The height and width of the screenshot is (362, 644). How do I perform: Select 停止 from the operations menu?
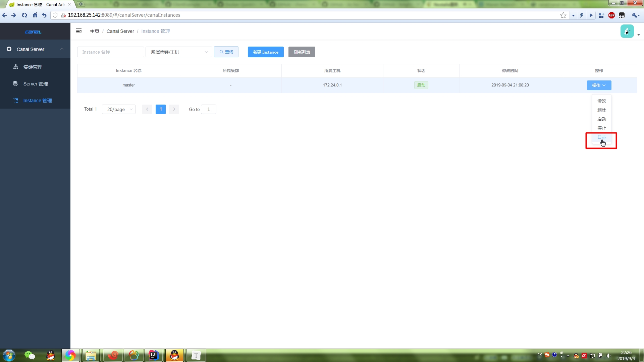tap(601, 128)
